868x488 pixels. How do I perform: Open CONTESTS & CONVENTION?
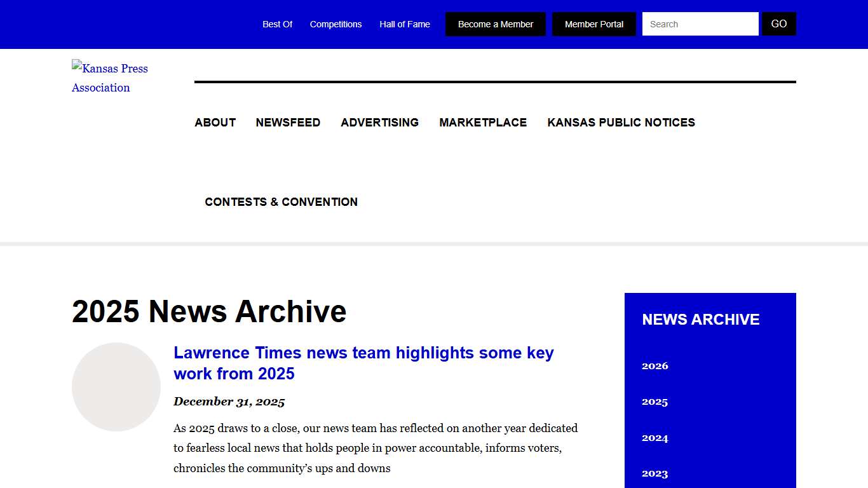[281, 201]
